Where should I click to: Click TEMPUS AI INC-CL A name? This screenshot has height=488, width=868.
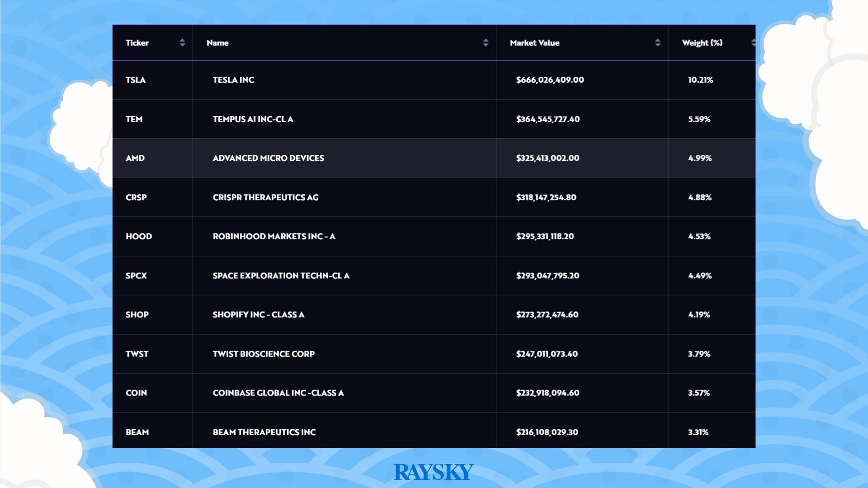pos(253,119)
